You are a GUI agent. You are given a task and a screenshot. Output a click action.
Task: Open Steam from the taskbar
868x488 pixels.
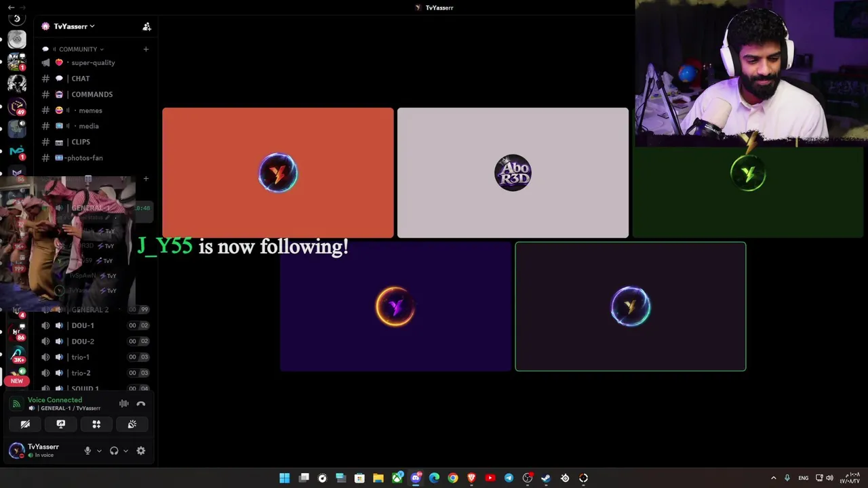[546, 479]
